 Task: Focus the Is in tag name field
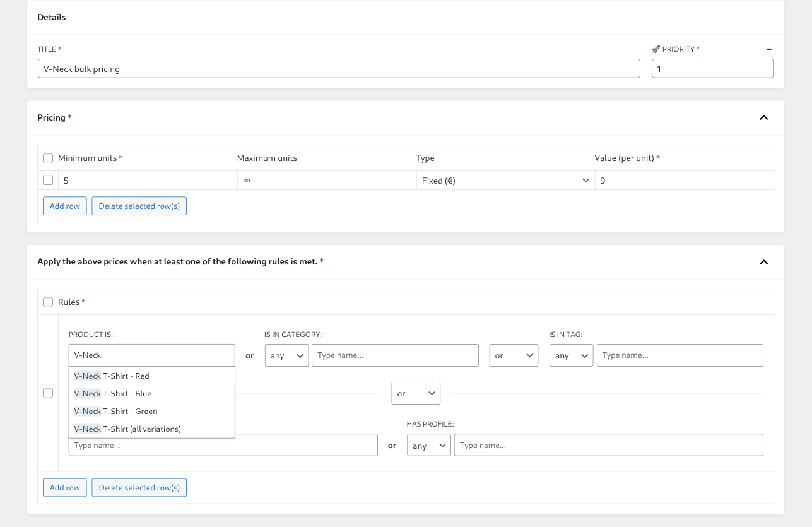tap(680, 355)
